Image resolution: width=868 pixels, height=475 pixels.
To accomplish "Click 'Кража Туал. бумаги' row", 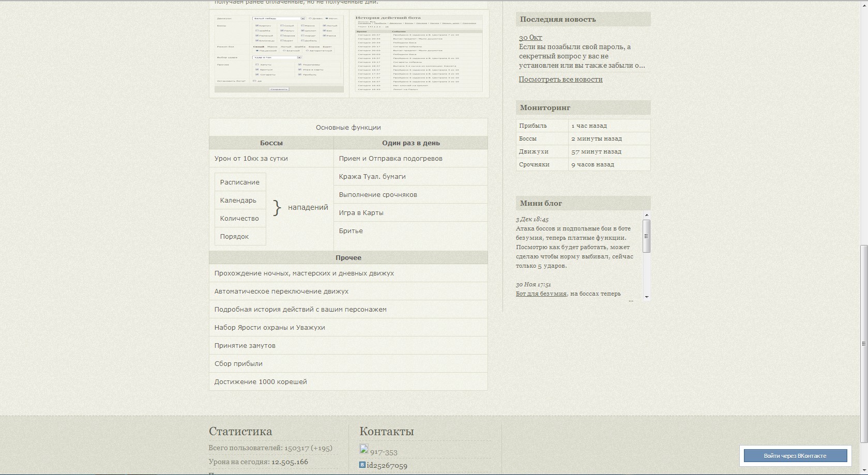I will (x=410, y=176).
